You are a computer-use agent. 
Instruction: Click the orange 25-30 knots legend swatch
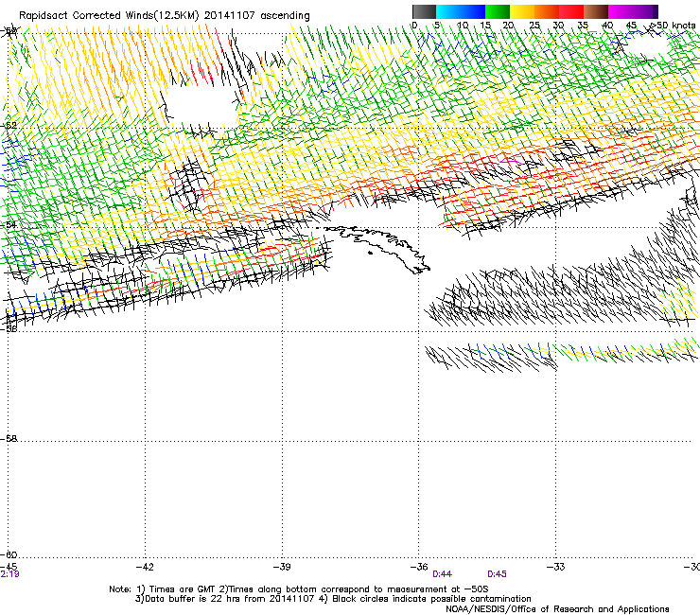(x=547, y=11)
